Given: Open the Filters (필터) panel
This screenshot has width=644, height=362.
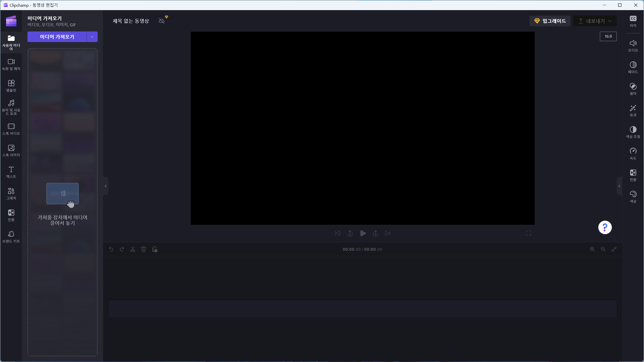Looking at the screenshot, I should pyautogui.click(x=633, y=89).
